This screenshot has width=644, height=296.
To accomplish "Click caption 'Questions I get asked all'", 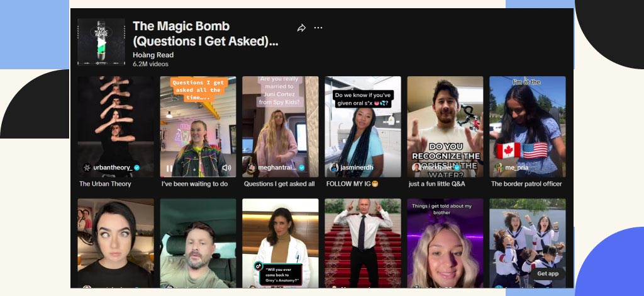I will click(279, 184).
